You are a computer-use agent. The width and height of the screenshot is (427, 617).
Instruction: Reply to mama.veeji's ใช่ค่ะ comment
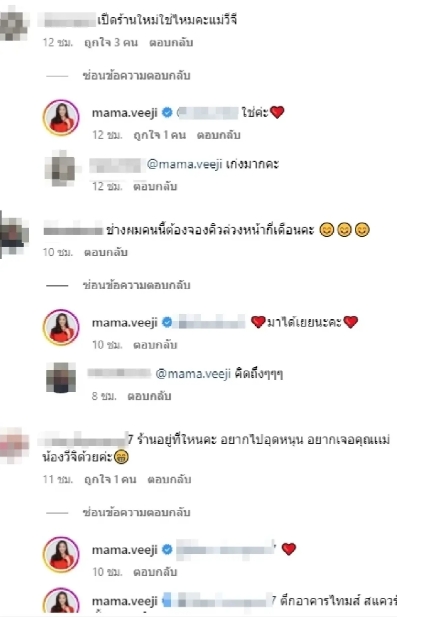pyautogui.click(x=218, y=135)
